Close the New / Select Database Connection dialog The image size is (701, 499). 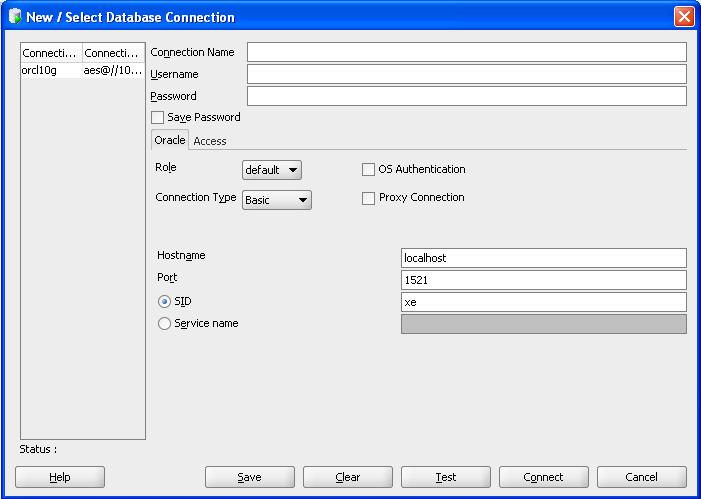[684, 17]
